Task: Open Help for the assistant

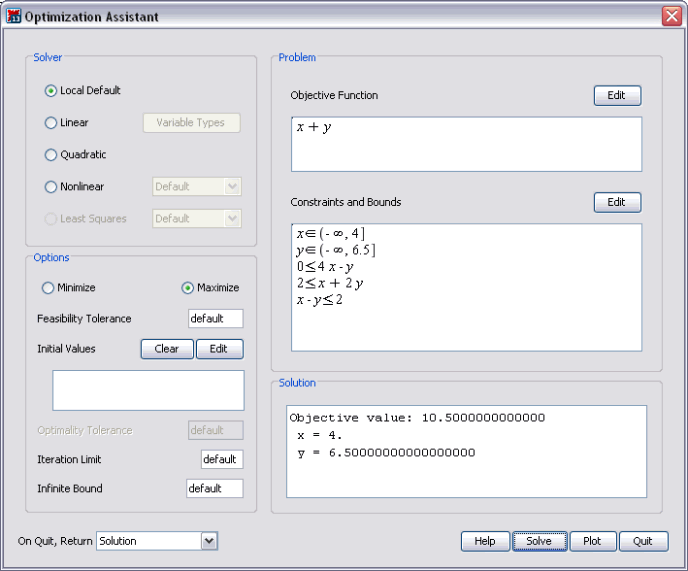Action: [x=485, y=541]
